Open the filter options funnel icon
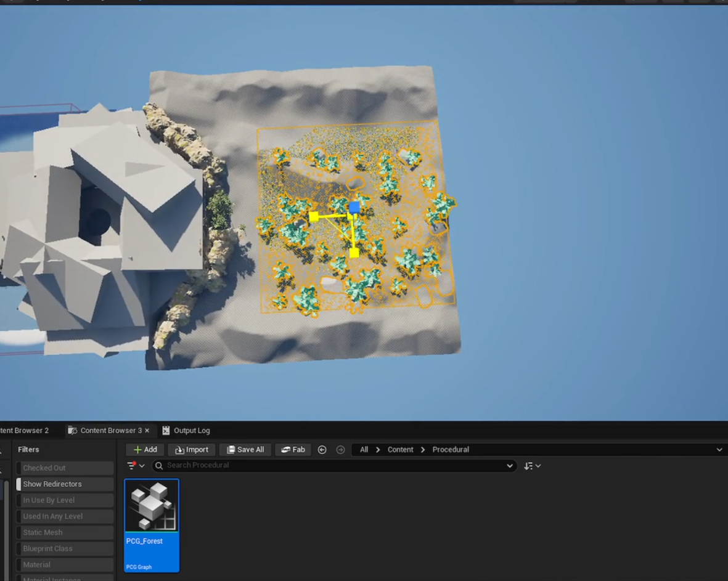This screenshot has width=728, height=581. click(x=131, y=466)
